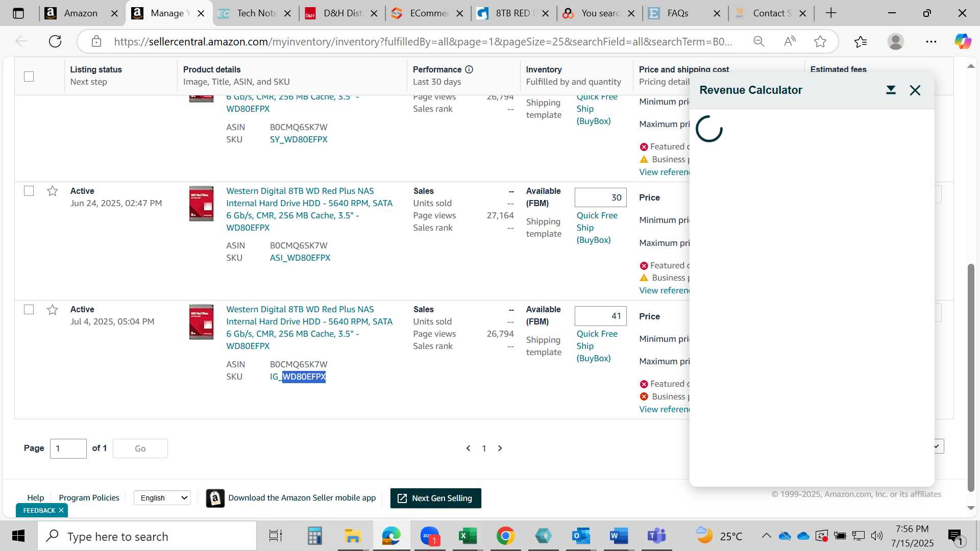This screenshot has width=980, height=551.
Task: Refresh the browser page
Action: [55, 41]
